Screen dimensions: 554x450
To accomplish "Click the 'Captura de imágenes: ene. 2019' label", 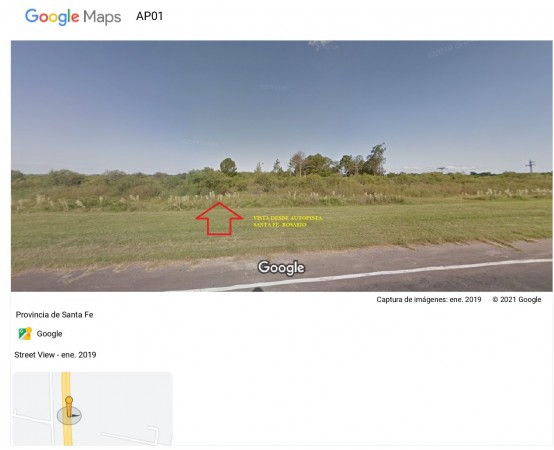I will [x=429, y=300].
